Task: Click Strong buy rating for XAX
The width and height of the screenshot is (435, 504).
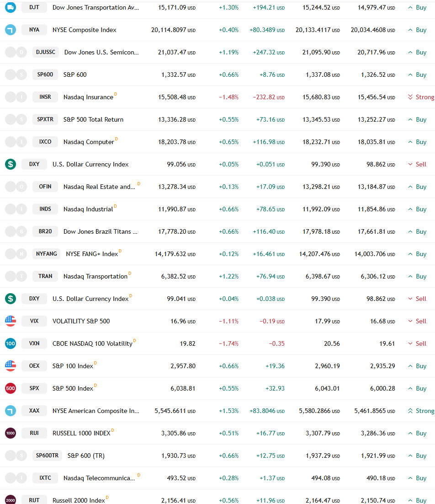Action: coord(421,411)
